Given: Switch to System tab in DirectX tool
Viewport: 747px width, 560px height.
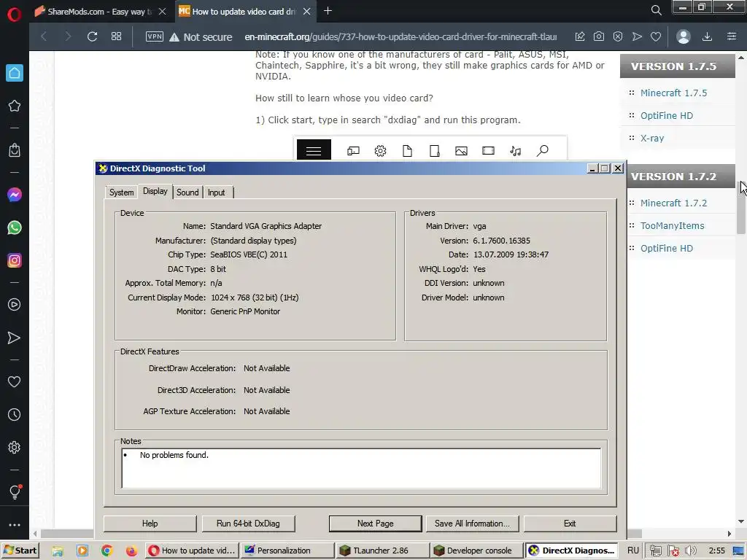Looking at the screenshot, I should click(x=122, y=192).
